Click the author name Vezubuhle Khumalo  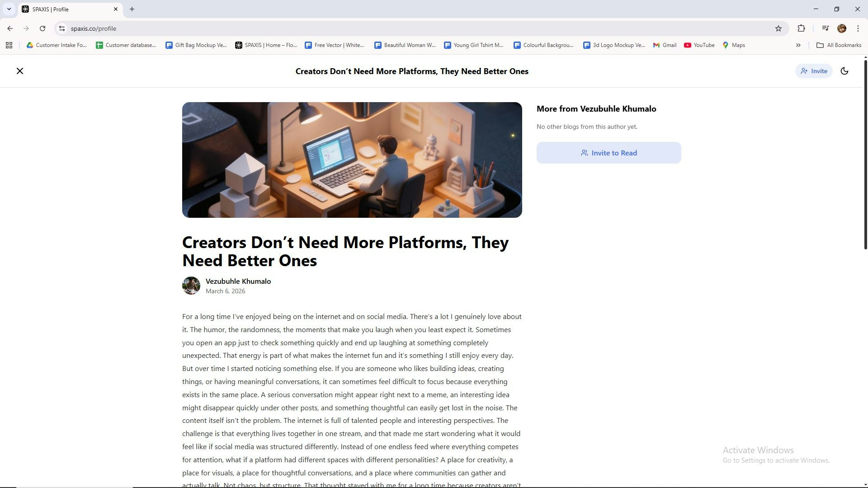(x=238, y=281)
